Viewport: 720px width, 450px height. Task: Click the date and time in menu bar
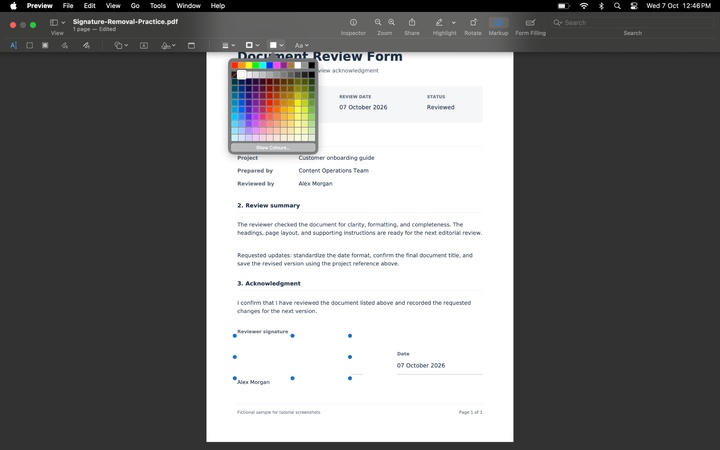pyautogui.click(x=679, y=6)
